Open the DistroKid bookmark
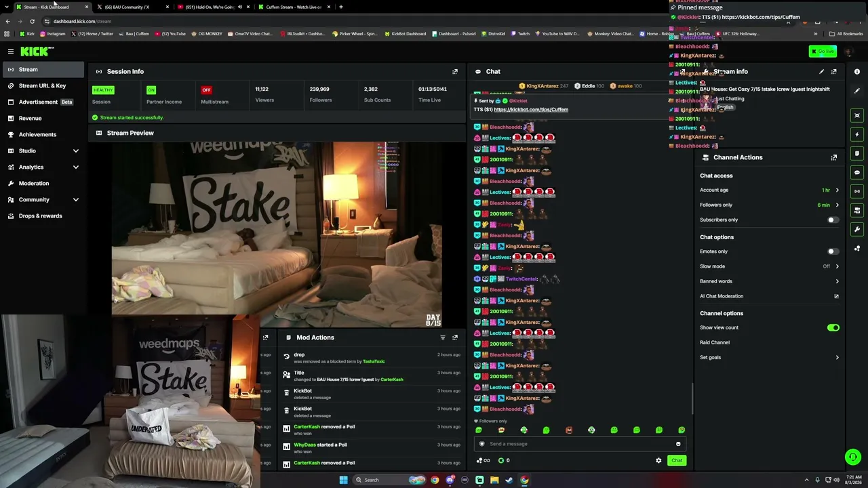The height and width of the screenshot is (488, 868). point(488,33)
